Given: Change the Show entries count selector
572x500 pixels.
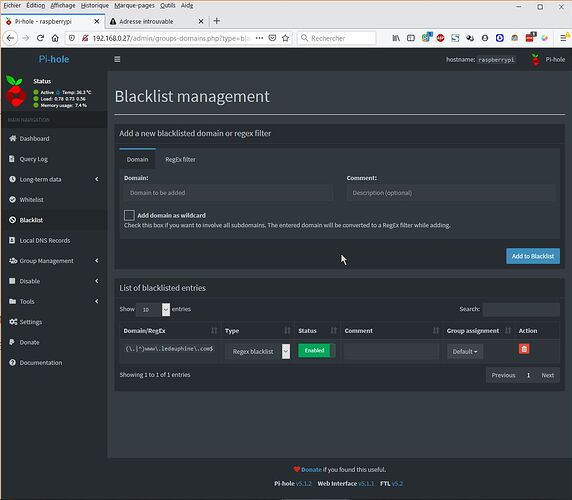Looking at the screenshot, I should 153,309.
